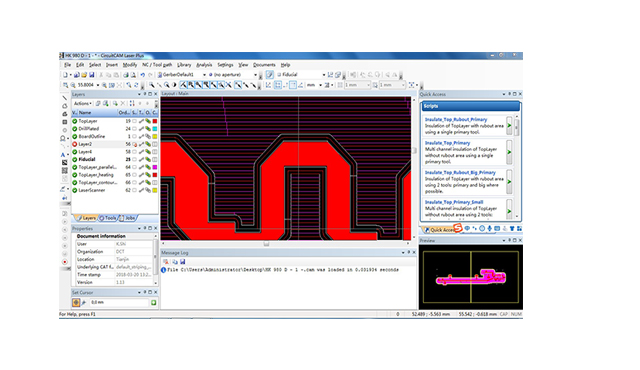Screen dimensions: 640x370
Task: Switch to the Tools tab
Action: pos(108,218)
